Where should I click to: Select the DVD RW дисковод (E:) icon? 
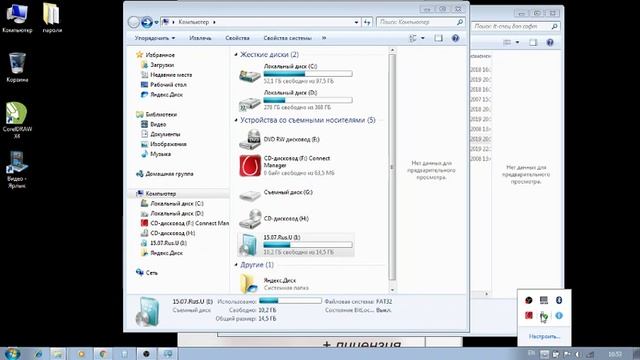tap(250, 139)
